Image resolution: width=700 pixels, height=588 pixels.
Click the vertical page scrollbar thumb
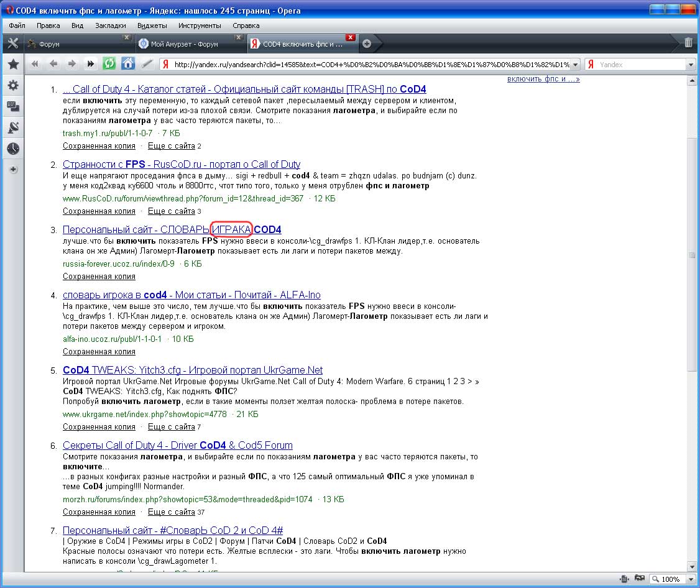[x=693, y=255]
